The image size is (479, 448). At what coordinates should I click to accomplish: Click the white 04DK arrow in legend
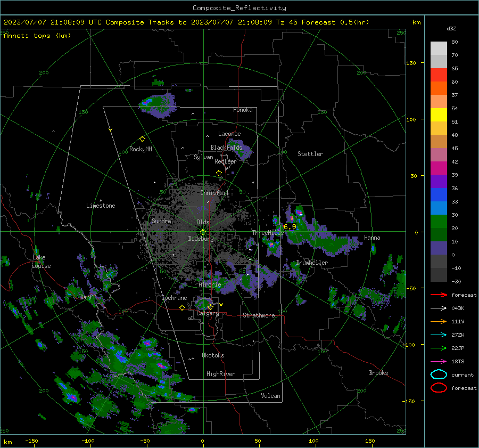tap(439, 308)
